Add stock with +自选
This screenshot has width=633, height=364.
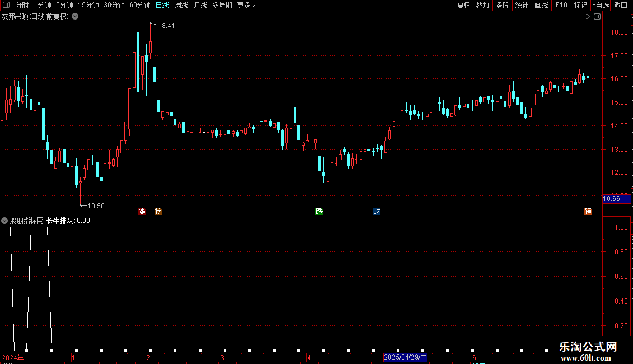(x=601, y=5)
